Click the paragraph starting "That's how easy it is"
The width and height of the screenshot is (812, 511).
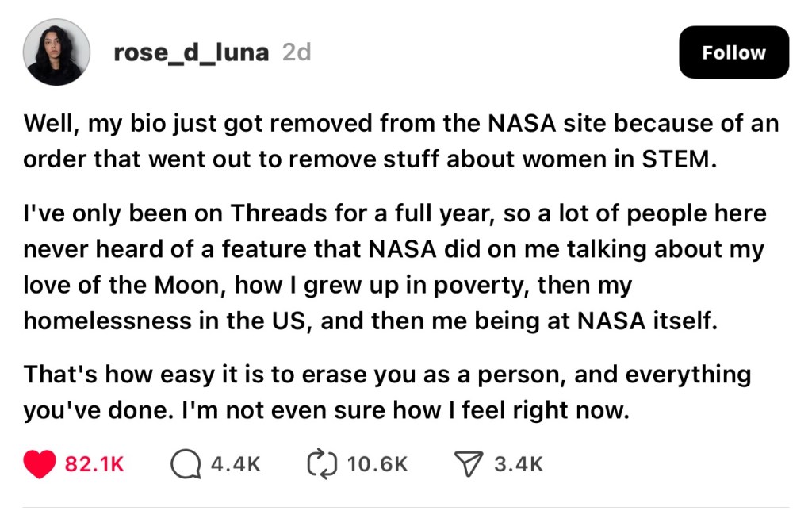[387, 392]
